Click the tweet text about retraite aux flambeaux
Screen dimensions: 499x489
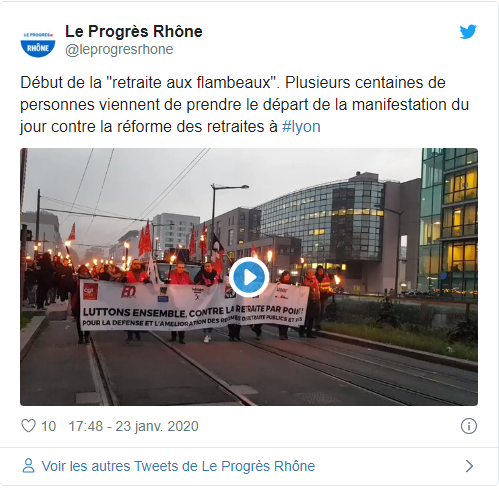[x=244, y=105]
